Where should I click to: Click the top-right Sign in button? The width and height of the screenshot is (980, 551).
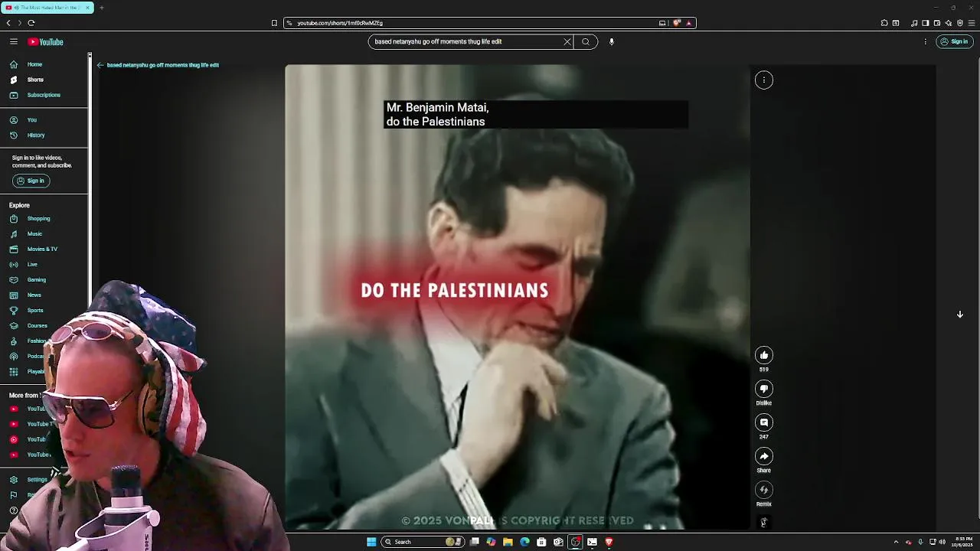click(x=955, y=41)
